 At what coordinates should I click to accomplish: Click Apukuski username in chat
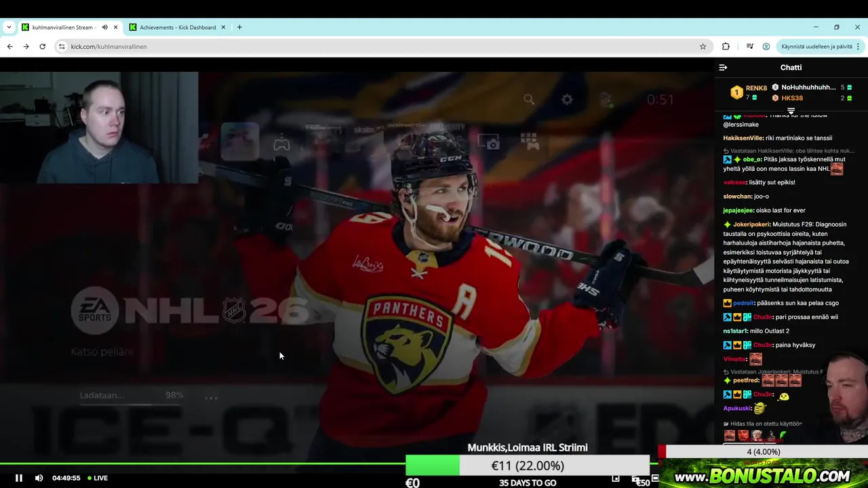pyautogui.click(x=738, y=408)
